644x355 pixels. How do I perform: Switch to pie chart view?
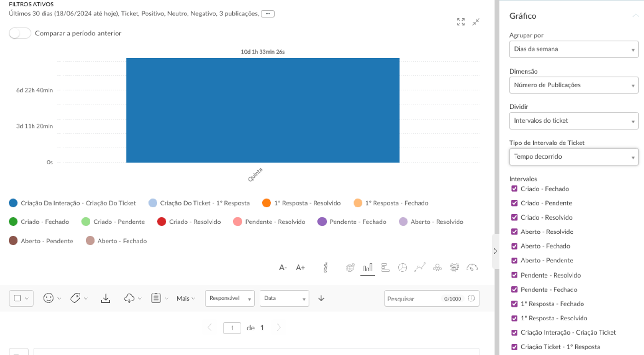[x=402, y=268]
